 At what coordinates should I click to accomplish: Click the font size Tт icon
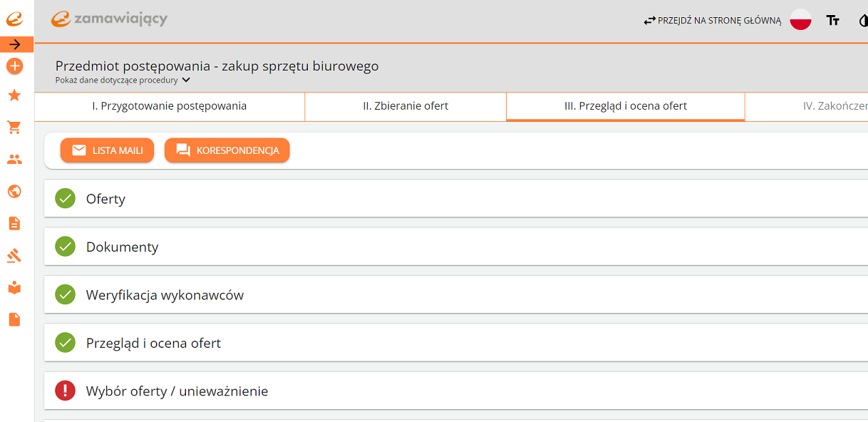832,21
